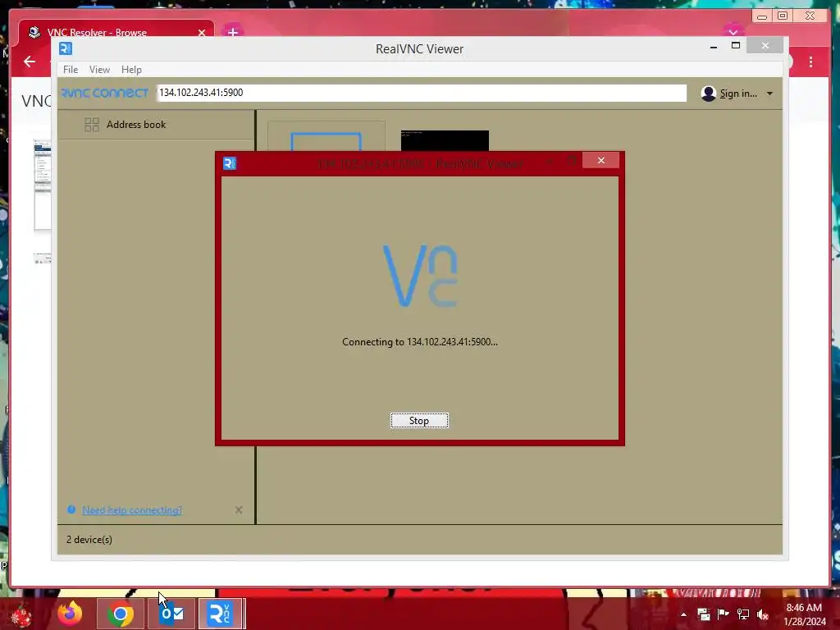Click the muted volume tray icon

coord(763,614)
